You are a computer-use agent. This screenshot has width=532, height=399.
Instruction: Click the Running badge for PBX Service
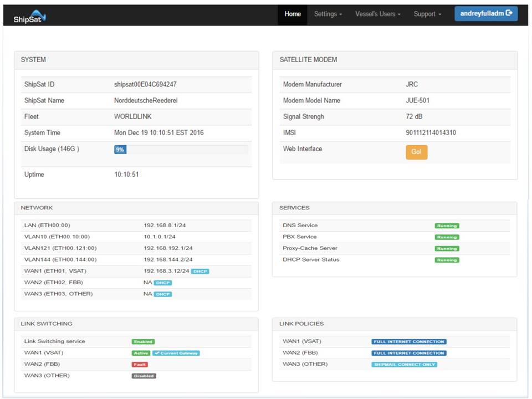click(447, 237)
